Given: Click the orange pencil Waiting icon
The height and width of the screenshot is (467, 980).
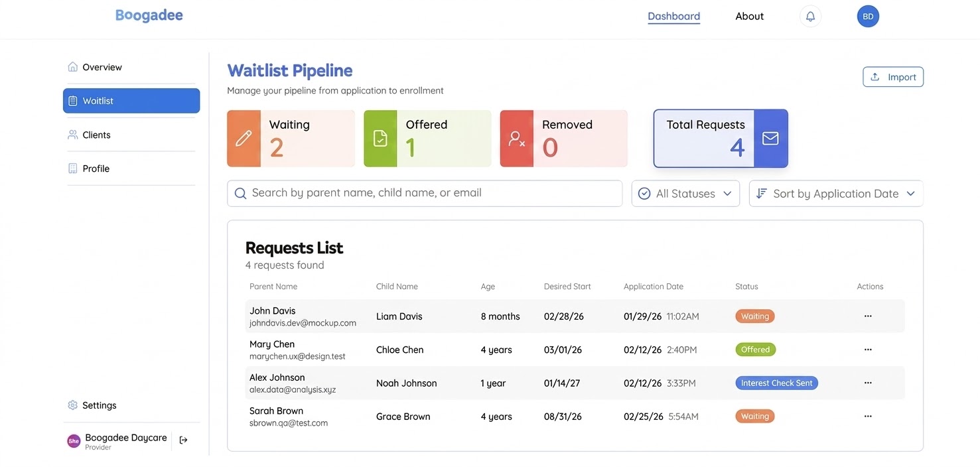Looking at the screenshot, I should point(244,138).
